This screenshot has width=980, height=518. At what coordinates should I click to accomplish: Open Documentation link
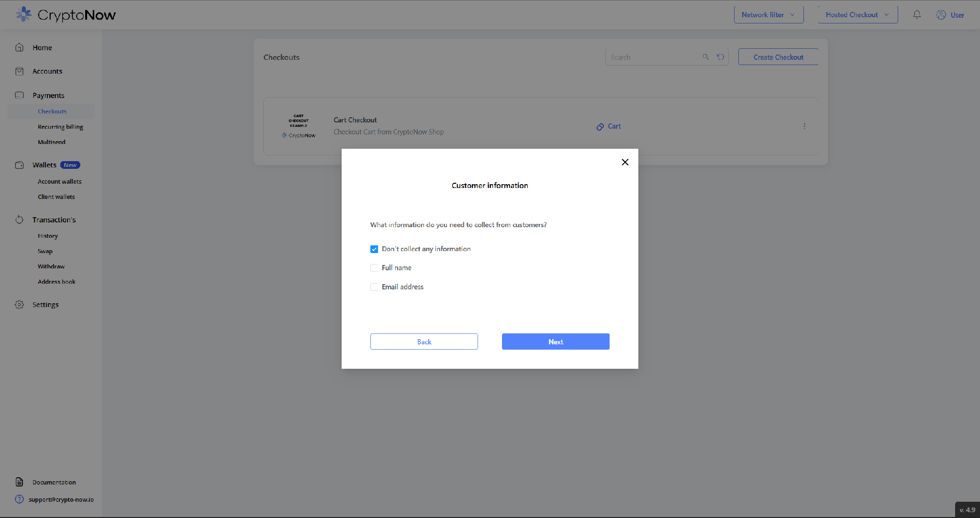click(x=54, y=482)
